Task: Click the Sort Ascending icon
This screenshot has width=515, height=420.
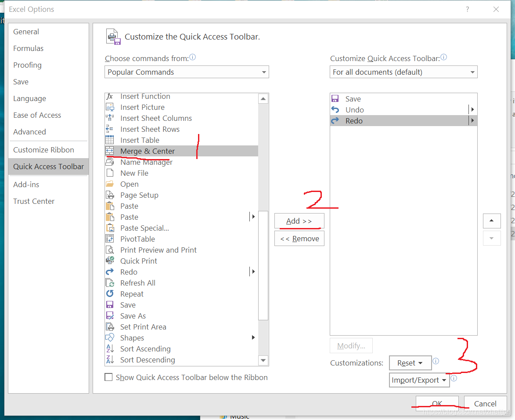Action: tap(110, 349)
